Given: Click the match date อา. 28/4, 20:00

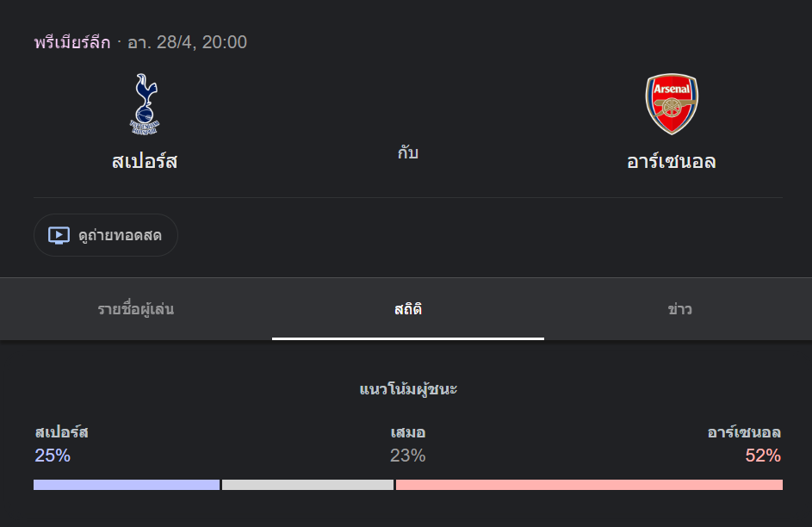Looking at the screenshot, I should (x=187, y=42).
